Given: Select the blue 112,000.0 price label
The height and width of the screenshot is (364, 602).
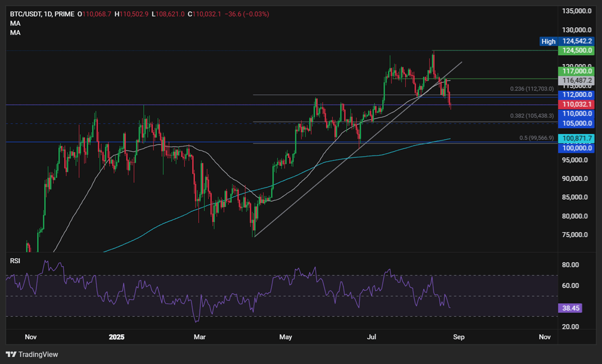Looking at the screenshot, I should pyautogui.click(x=577, y=94).
